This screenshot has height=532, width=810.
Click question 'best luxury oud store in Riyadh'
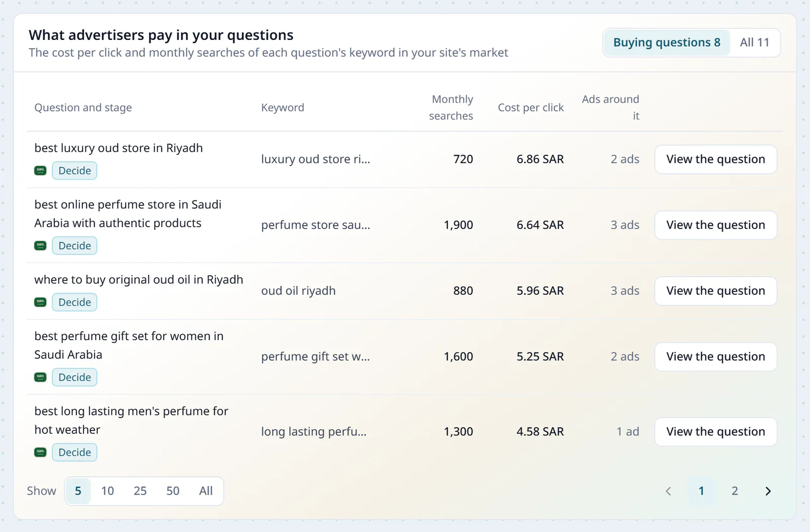(118, 148)
